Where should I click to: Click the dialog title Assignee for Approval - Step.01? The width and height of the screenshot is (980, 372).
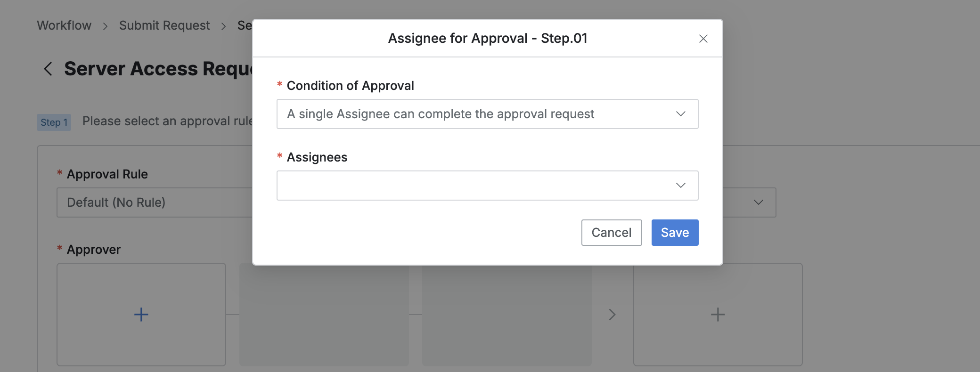pos(487,38)
